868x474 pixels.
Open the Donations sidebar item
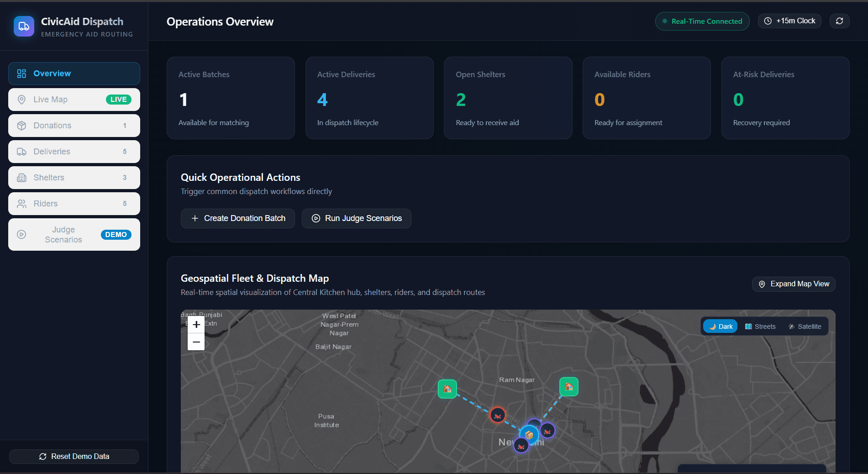74,126
